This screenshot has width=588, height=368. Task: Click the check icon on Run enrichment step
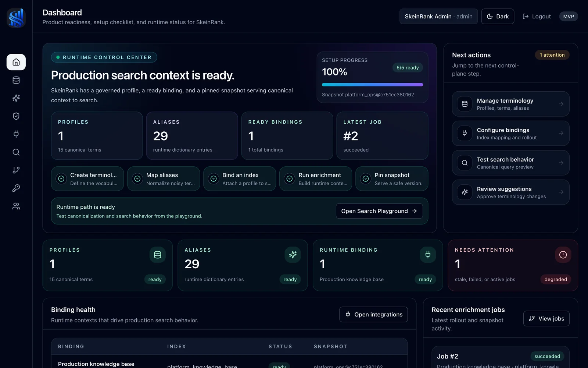(290, 179)
